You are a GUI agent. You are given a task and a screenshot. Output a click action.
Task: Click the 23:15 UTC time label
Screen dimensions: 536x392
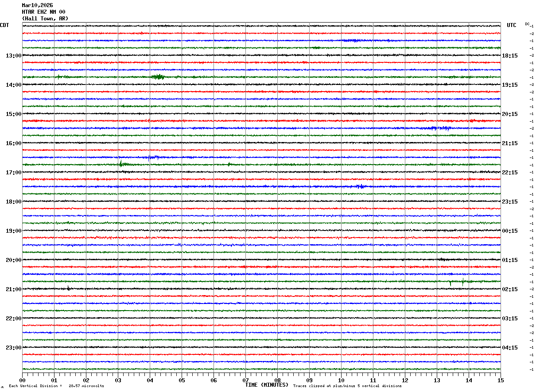click(510, 202)
